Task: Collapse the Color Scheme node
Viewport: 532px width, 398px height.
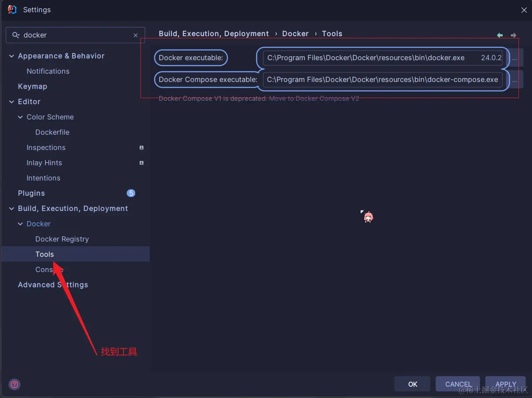Action: click(x=20, y=117)
